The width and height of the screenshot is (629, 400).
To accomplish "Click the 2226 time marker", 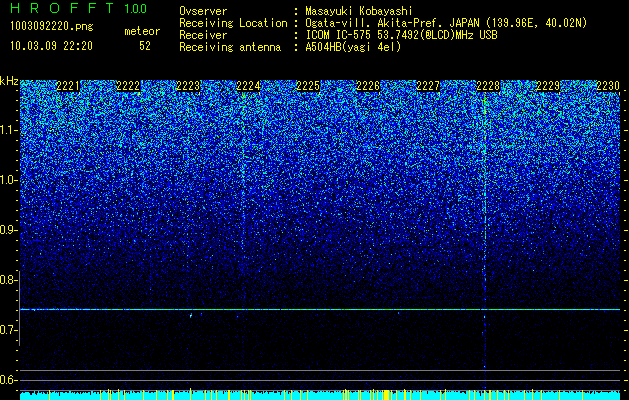I will 368,86.
